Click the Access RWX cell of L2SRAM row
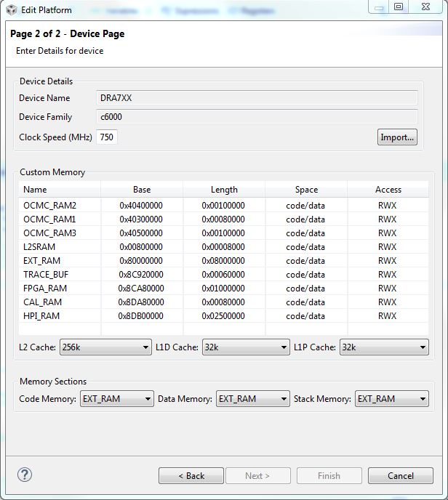This screenshot has height=500, width=448. coord(388,247)
